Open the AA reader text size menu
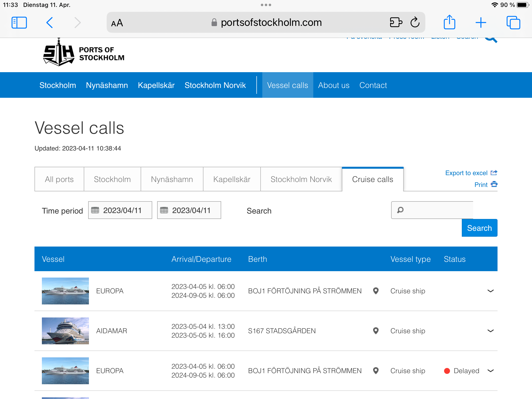The image size is (532, 399). (x=117, y=23)
